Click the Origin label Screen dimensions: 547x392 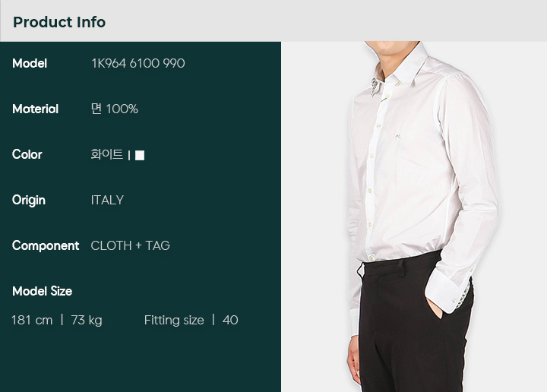29,201
